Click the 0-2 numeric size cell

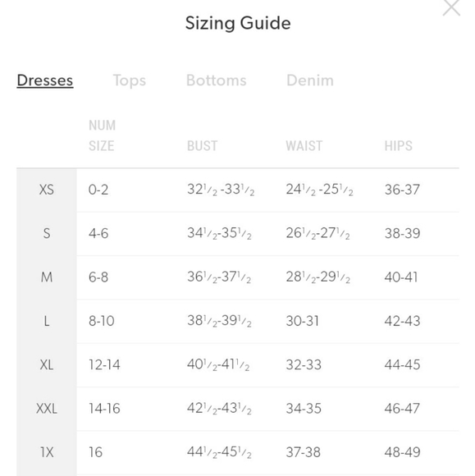point(98,190)
